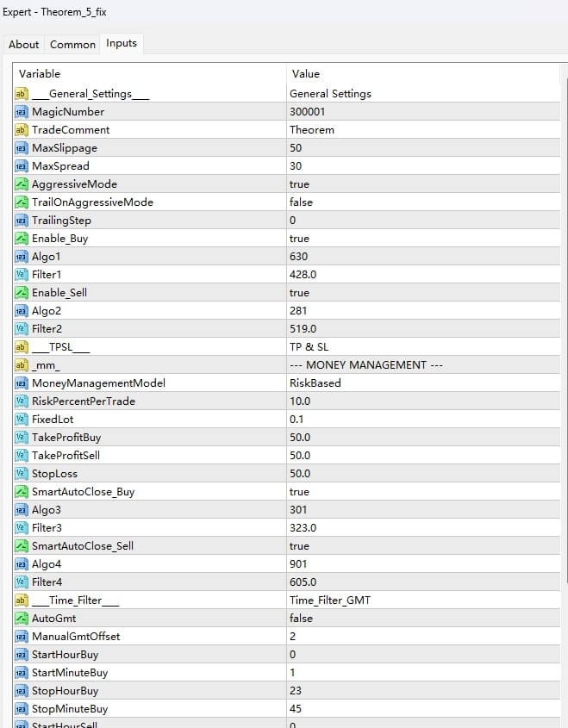
Task: Click the icon beside TakeProfitBuy
Action: click(22, 438)
